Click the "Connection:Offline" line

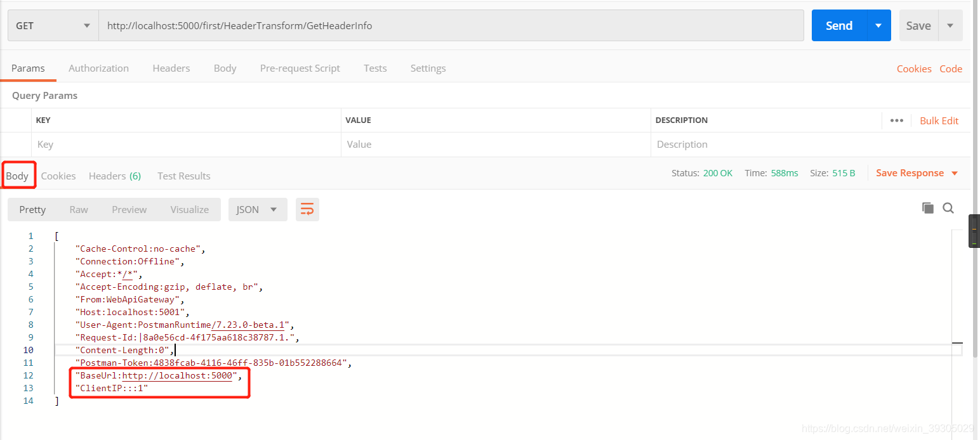[129, 261]
